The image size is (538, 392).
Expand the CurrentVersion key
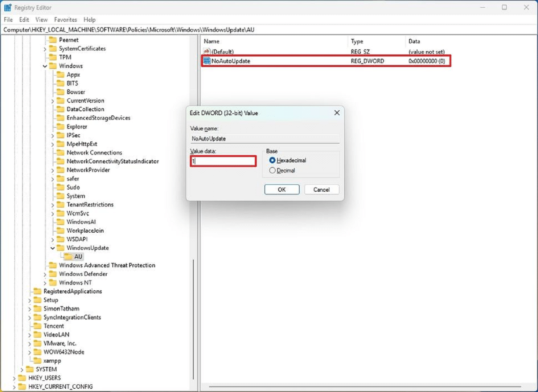(x=53, y=101)
